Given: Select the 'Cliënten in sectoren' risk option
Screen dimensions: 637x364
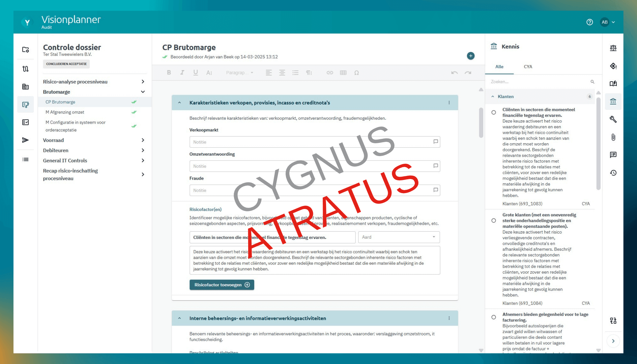Looking at the screenshot, I should coord(494,113).
